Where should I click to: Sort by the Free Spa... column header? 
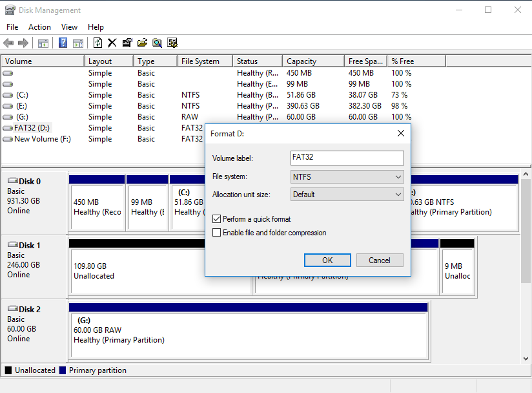365,61
